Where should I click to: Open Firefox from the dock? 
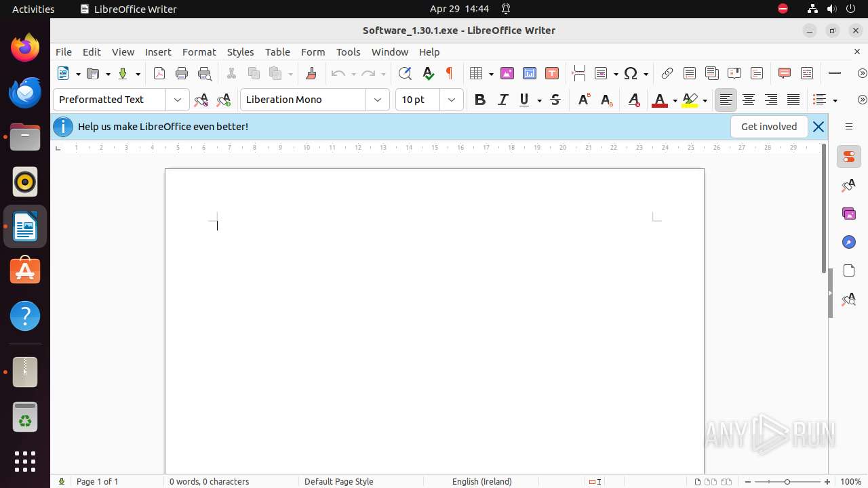[x=25, y=47]
